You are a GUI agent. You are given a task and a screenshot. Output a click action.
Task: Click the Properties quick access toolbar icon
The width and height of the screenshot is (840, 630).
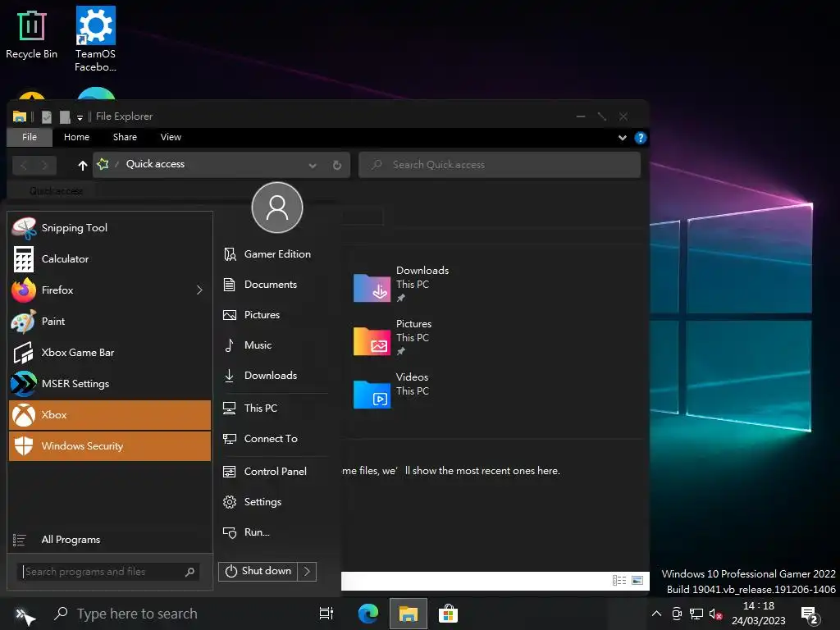47,116
